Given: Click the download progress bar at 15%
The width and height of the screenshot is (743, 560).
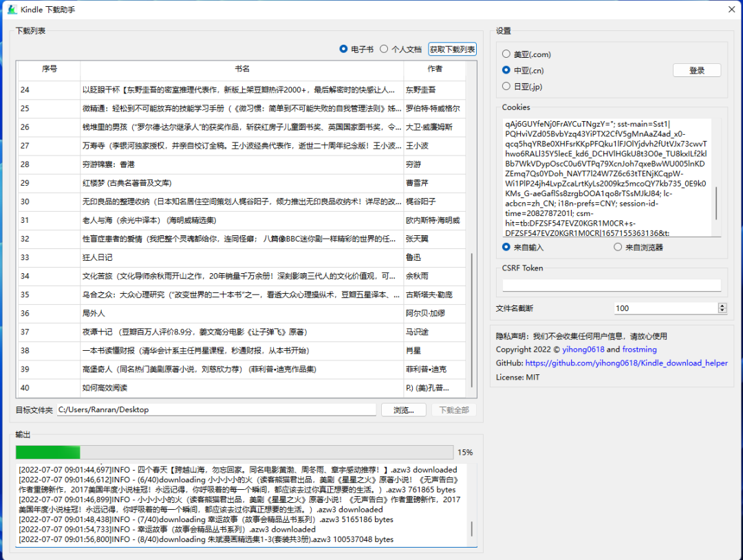Looking at the screenshot, I should [235, 453].
